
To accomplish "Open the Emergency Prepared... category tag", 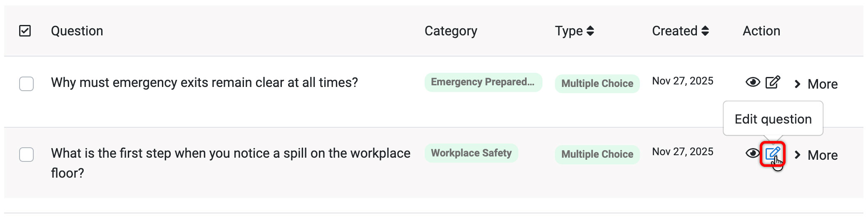I will click(483, 82).
